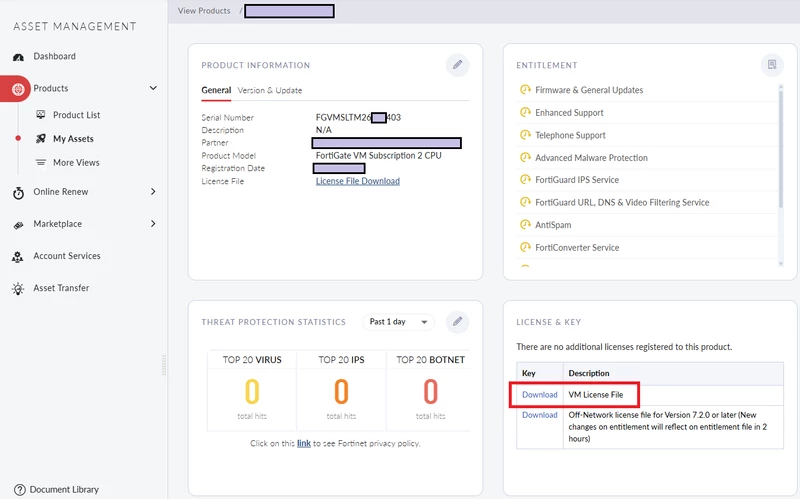Screen dimensions: 800x499
Task: Open Asset Transfer menu item
Action: [61, 288]
